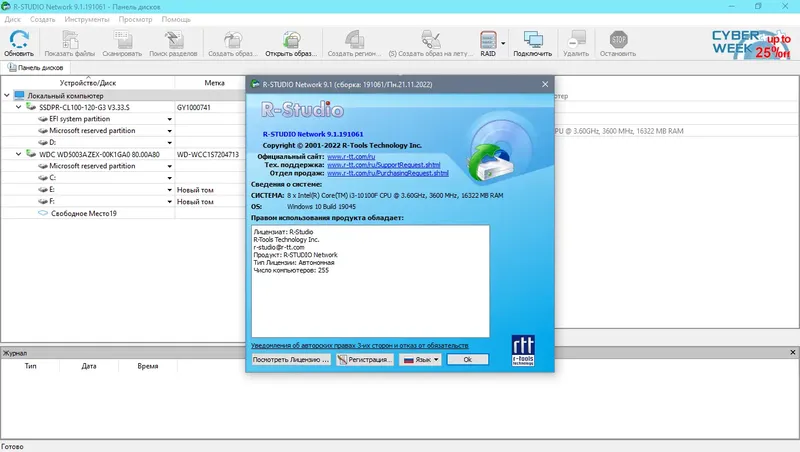Screen dimensions: 800x452
Task: Click the Время column header in Журнал
Action: [x=147, y=366]
